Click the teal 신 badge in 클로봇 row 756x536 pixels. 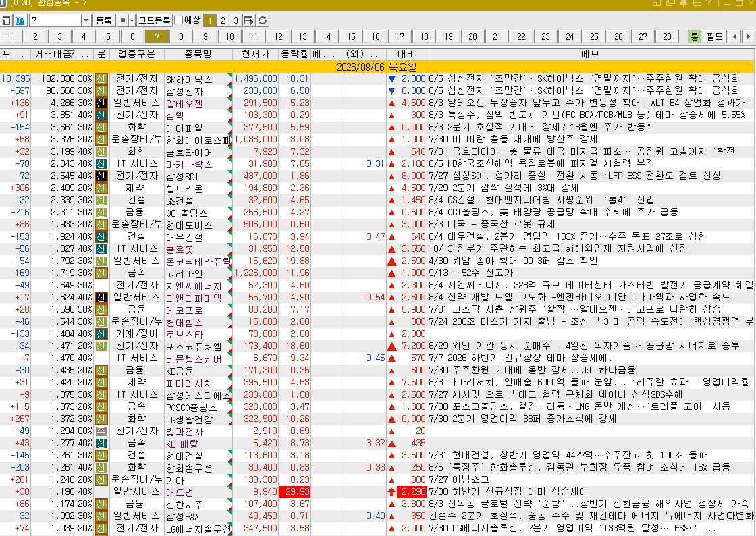click(101, 248)
